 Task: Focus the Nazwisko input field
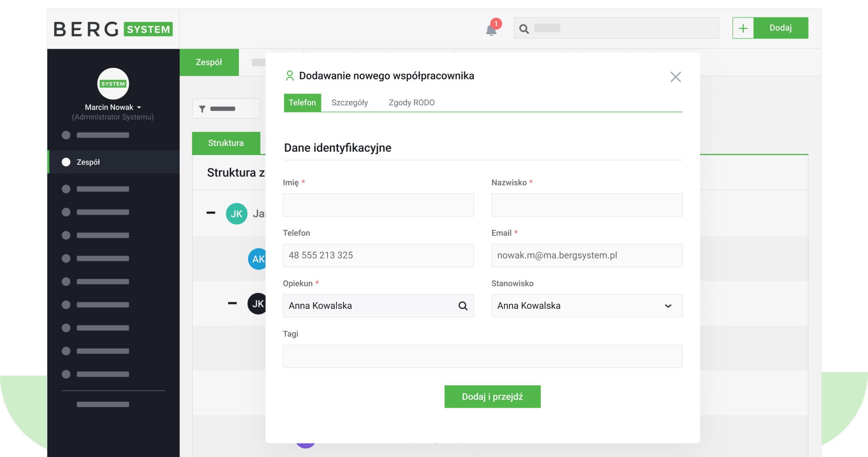(x=587, y=205)
